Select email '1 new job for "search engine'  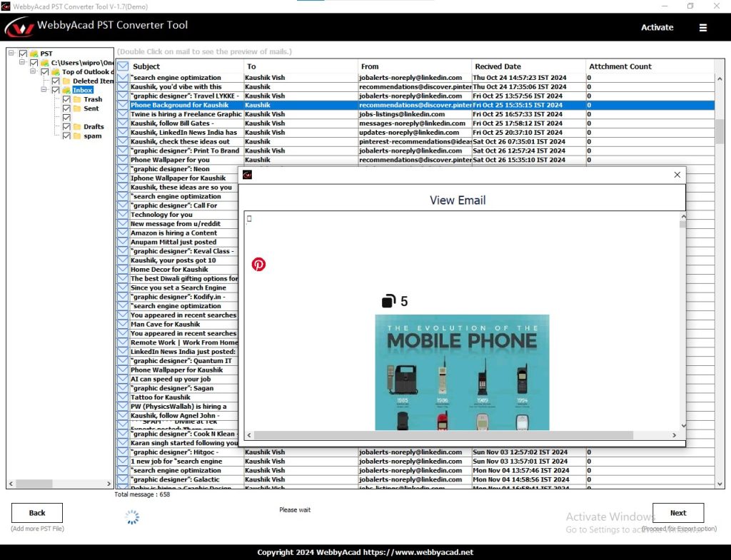pyautogui.click(x=415, y=462)
